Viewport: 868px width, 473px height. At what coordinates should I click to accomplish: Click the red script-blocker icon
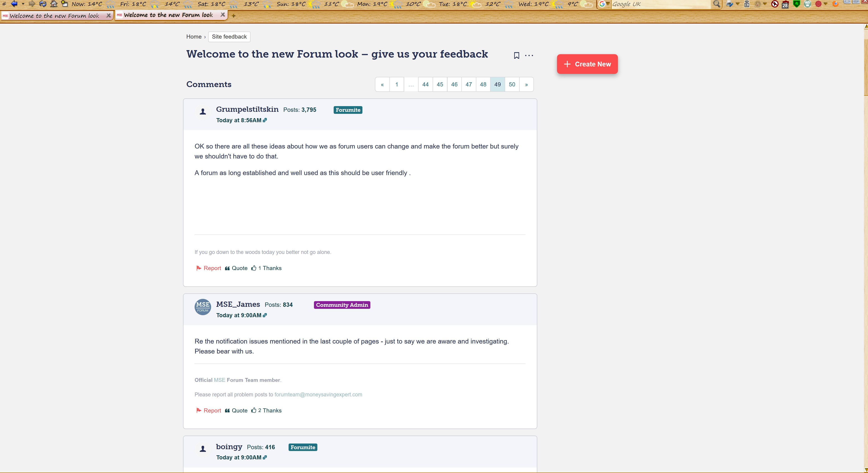[x=775, y=4]
